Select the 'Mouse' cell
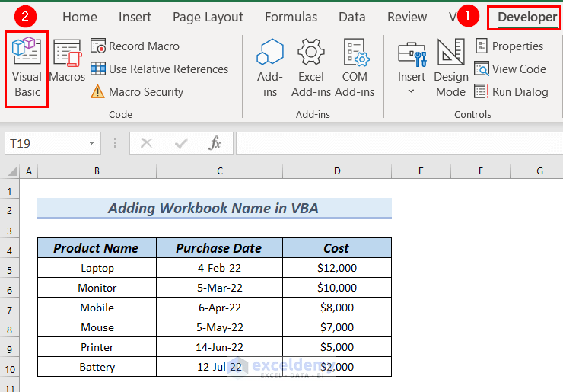 pyautogui.click(x=97, y=327)
